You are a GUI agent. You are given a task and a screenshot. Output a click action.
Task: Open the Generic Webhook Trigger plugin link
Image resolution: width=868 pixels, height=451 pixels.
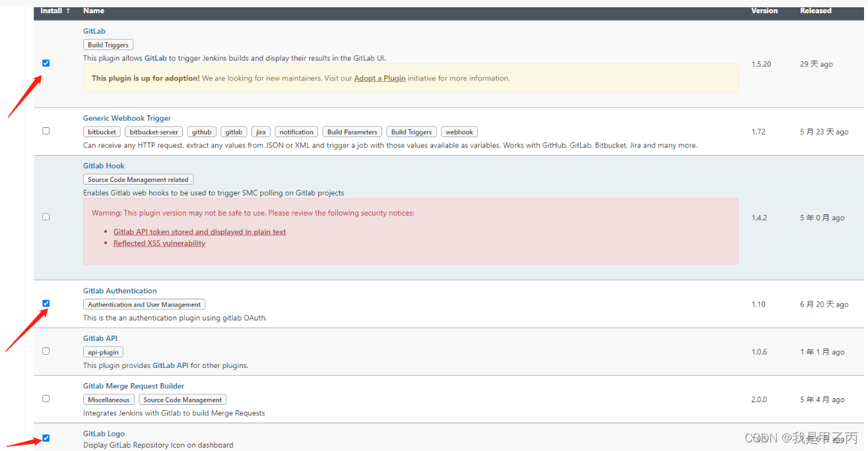click(x=127, y=118)
